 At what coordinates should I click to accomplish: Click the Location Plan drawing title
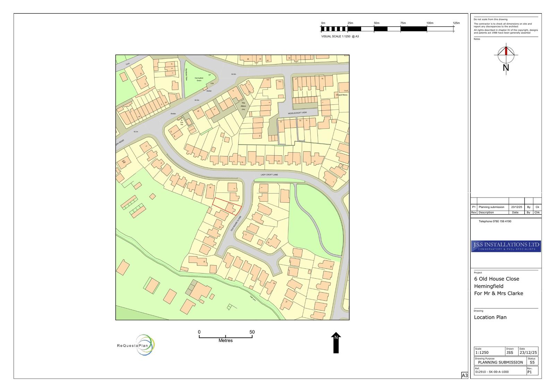490,317
